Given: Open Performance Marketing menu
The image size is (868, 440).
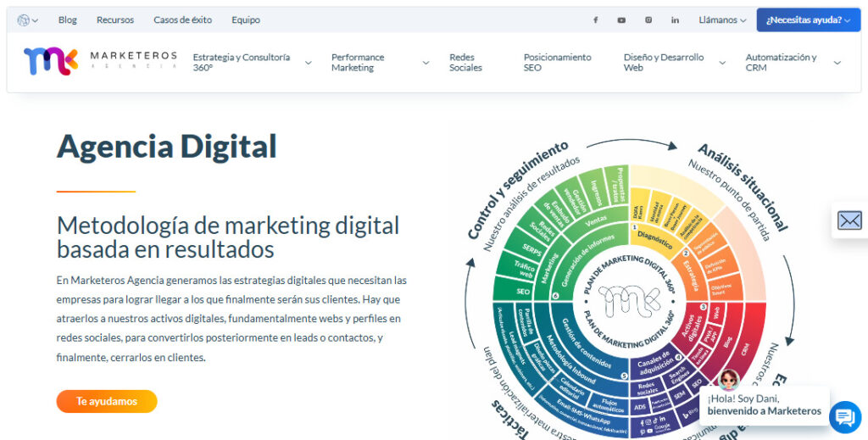Looking at the screenshot, I should pyautogui.click(x=358, y=63).
